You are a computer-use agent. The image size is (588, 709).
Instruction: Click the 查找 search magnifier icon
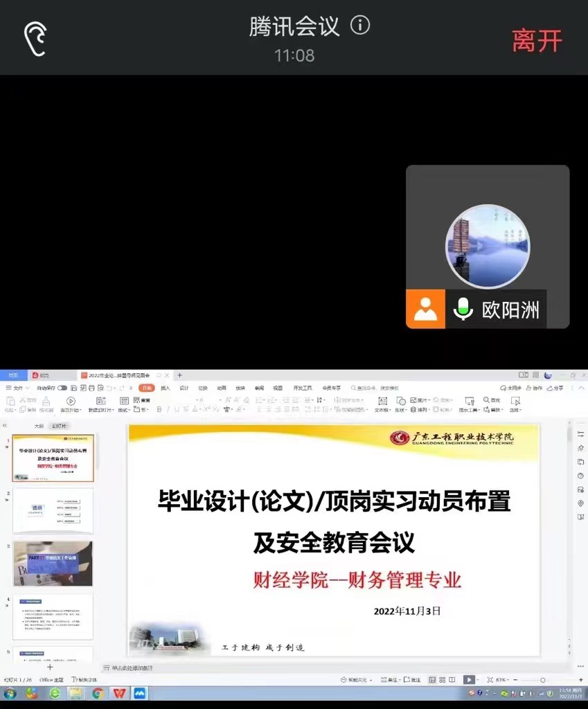[487, 400]
